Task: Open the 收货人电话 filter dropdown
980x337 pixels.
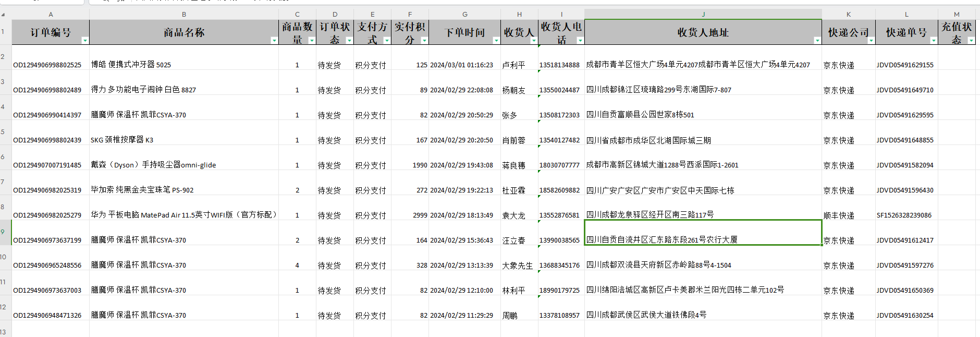Action: point(580,40)
